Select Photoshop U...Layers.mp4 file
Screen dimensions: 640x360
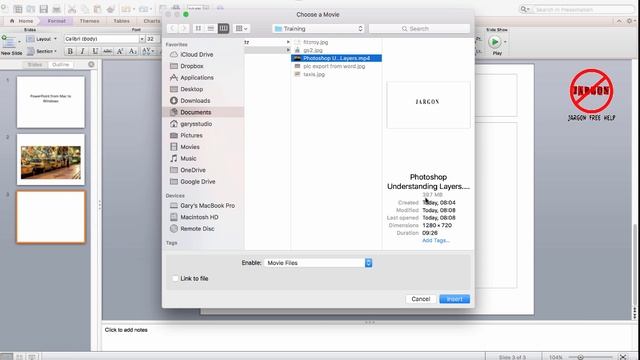[x=336, y=58]
